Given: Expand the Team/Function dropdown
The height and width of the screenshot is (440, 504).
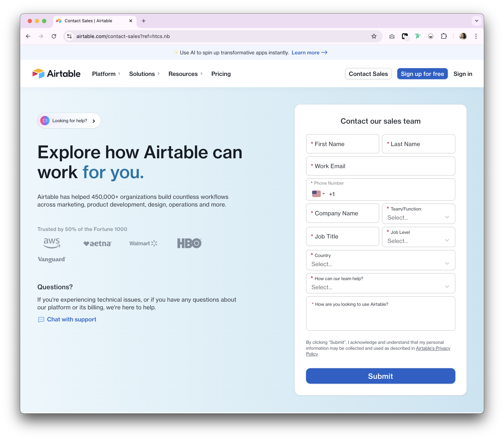Looking at the screenshot, I should click(x=418, y=217).
